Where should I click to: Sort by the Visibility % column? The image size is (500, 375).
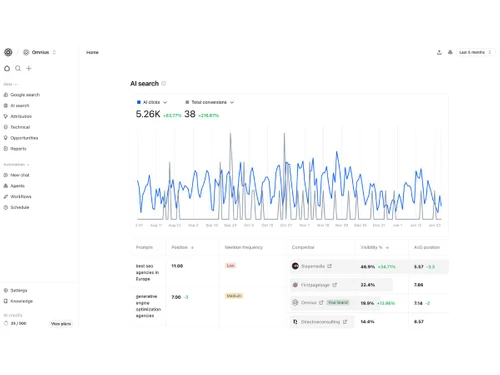(x=375, y=247)
